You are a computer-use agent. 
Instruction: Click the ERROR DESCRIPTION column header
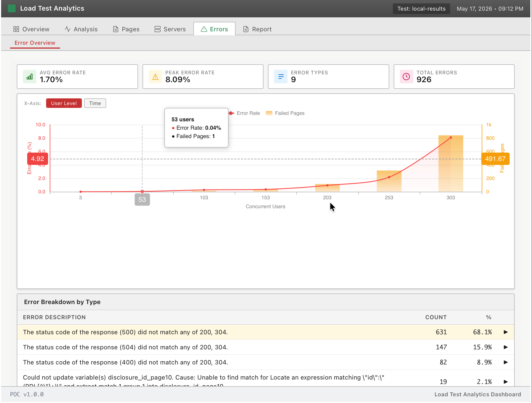coord(54,317)
